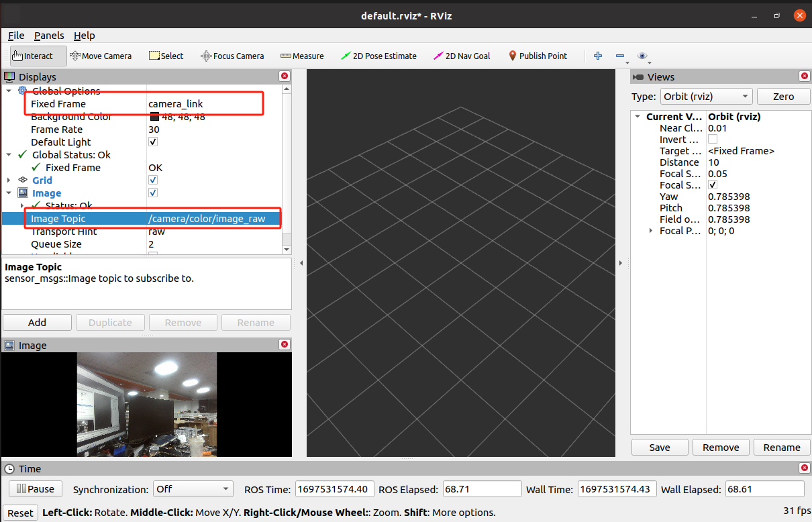Select the Interact tool
This screenshot has height=522, width=812.
tap(38, 56)
